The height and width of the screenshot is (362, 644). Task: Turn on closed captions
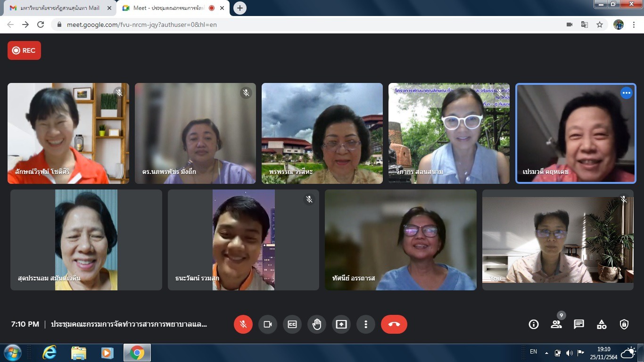pos(292,324)
